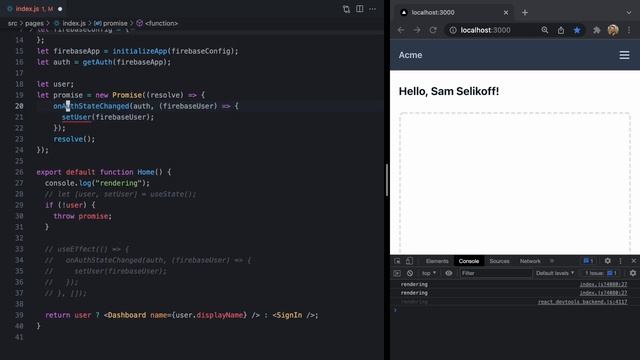Open the Acme hamburger menu
The height and width of the screenshot is (360, 640).
(624, 55)
